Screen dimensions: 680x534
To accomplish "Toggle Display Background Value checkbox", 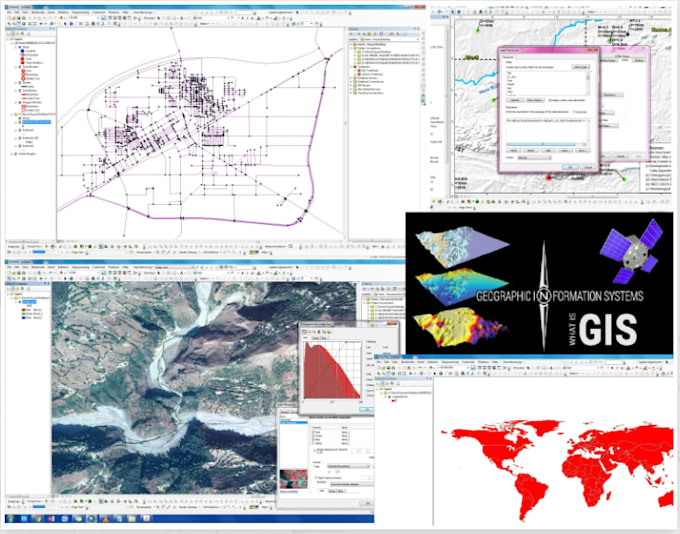I will pos(315,451).
